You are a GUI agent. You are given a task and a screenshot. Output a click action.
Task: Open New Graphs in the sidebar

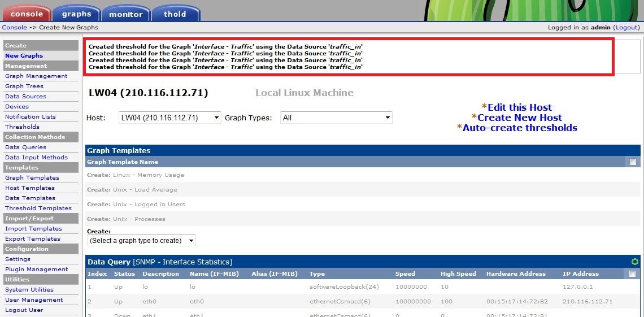coord(24,56)
